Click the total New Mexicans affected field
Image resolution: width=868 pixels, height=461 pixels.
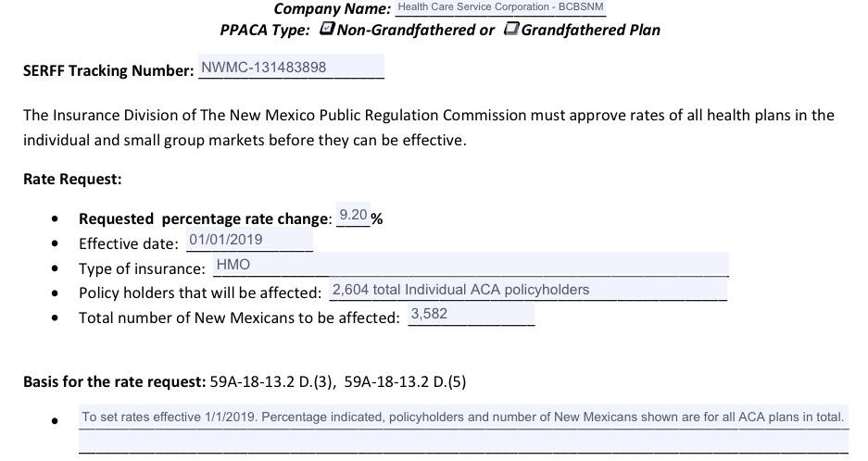pyautogui.click(x=471, y=315)
